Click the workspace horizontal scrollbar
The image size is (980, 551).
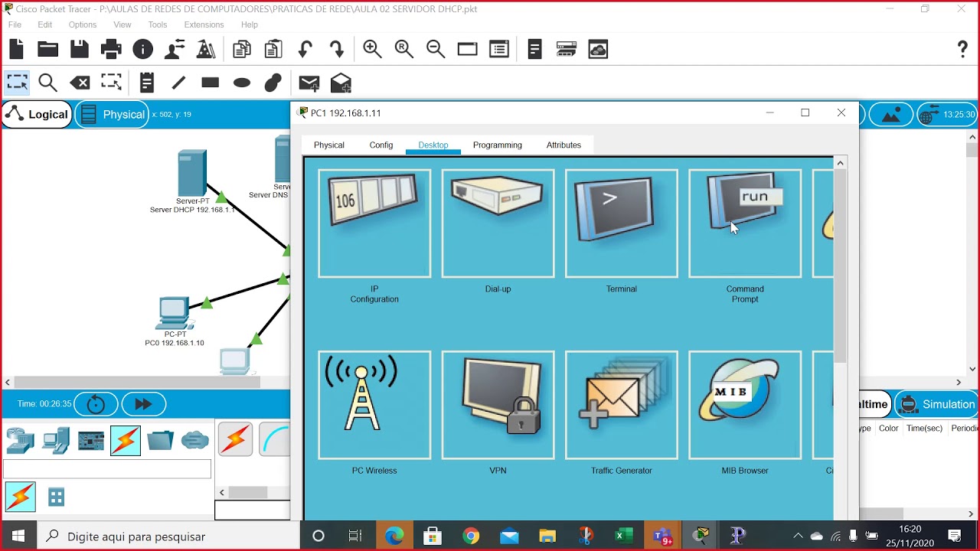[x=137, y=382]
